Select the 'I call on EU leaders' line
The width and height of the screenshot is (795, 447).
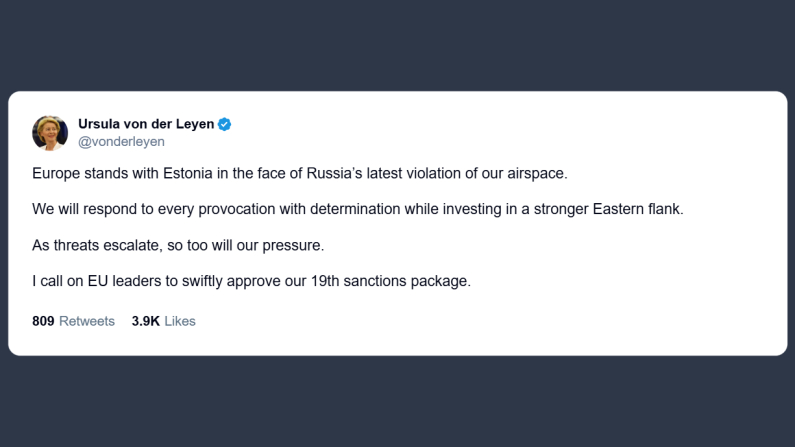pos(251,281)
